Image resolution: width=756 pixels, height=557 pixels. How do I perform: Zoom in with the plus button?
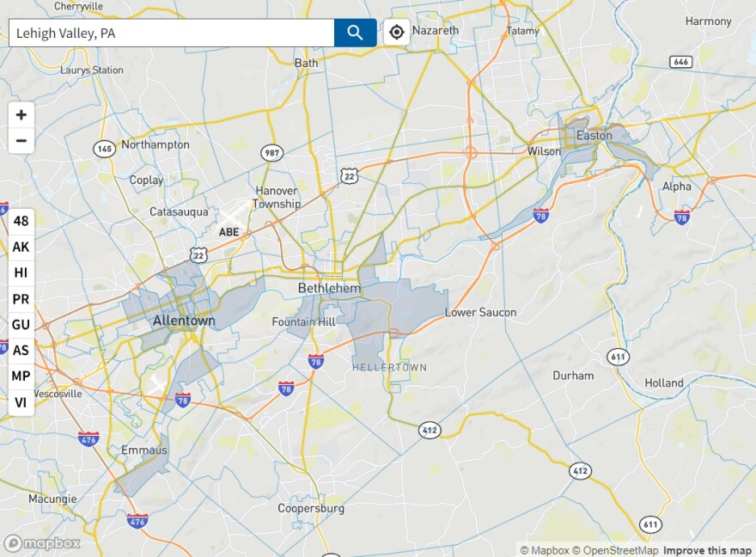(x=21, y=115)
